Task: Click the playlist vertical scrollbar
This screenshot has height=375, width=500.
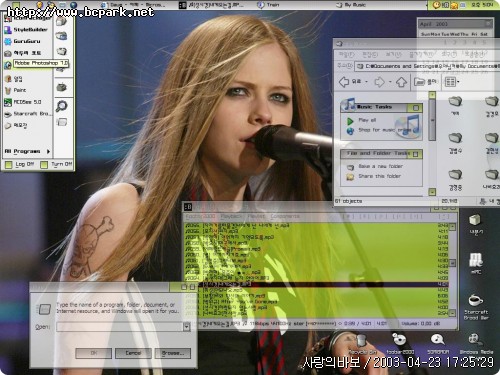Action: pos(452,270)
